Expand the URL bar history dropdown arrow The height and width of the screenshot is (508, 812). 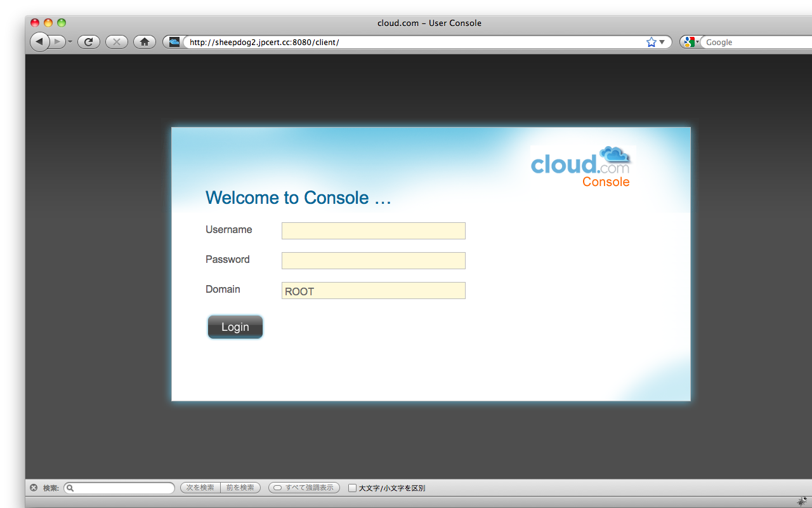coord(662,42)
